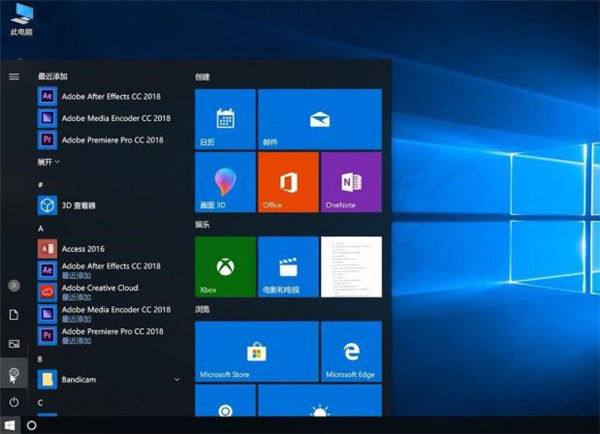Launch Access 2016 from app list
This screenshot has width=600, height=434.
click(x=84, y=248)
